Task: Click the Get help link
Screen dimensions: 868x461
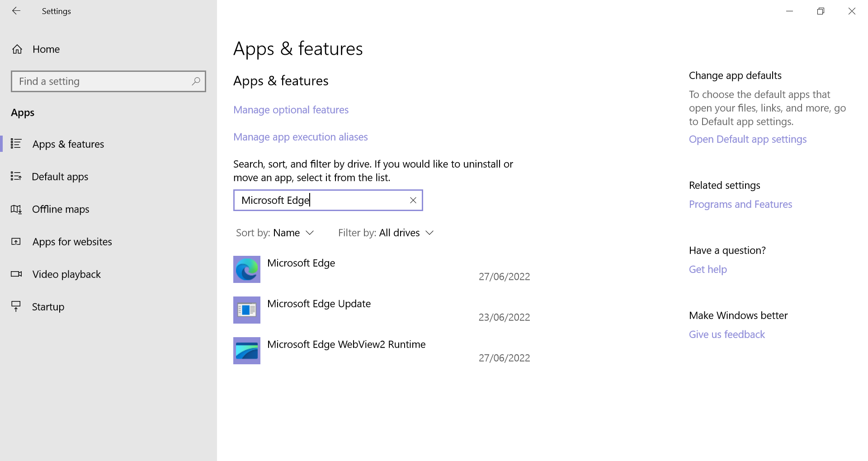Action: tap(708, 269)
